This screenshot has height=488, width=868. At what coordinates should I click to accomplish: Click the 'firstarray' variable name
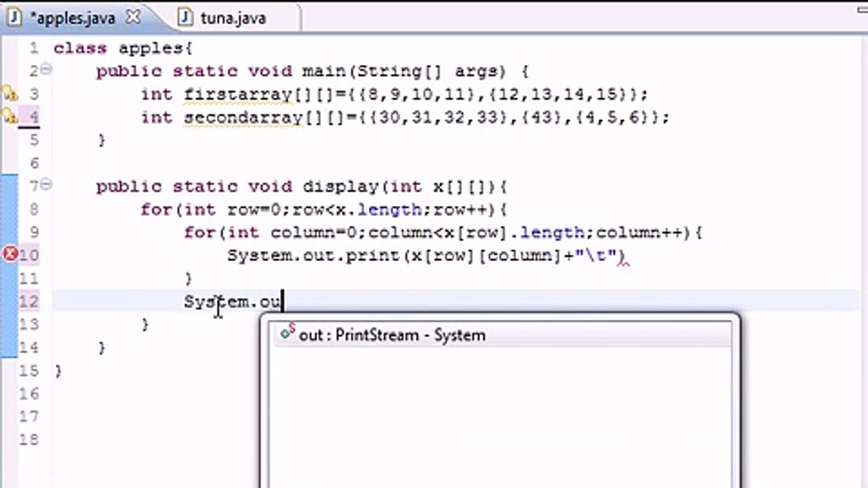coord(237,94)
